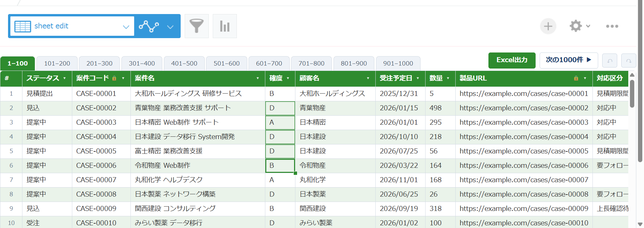644x228 pixels.
Task: Open the ステータス column filter arrow
Action: tap(65, 78)
